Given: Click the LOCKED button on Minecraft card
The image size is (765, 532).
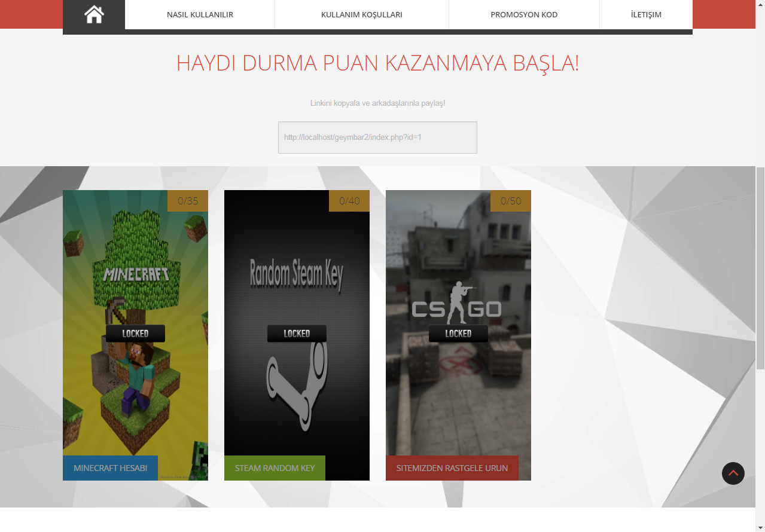Looking at the screenshot, I should pos(135,334).
